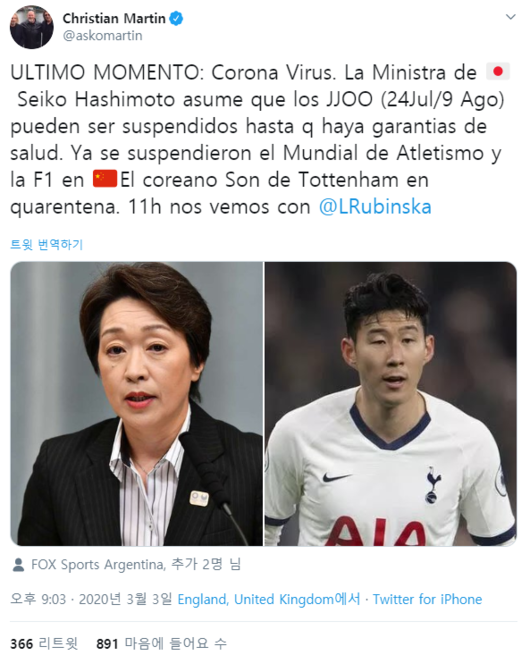Click the Twitter for iPhone source link

(x=427, y=599)
